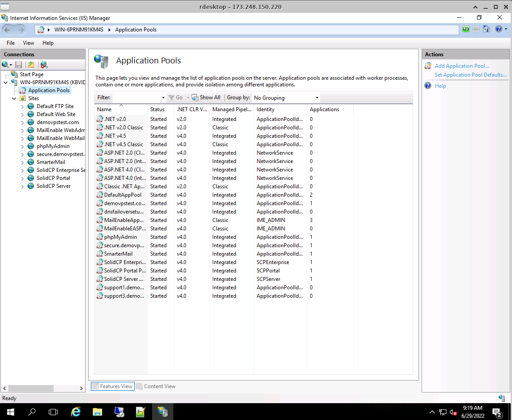Open the Filter dropdown arrow
The height and width of the screenshot is (420, 512).
[163, 97]
